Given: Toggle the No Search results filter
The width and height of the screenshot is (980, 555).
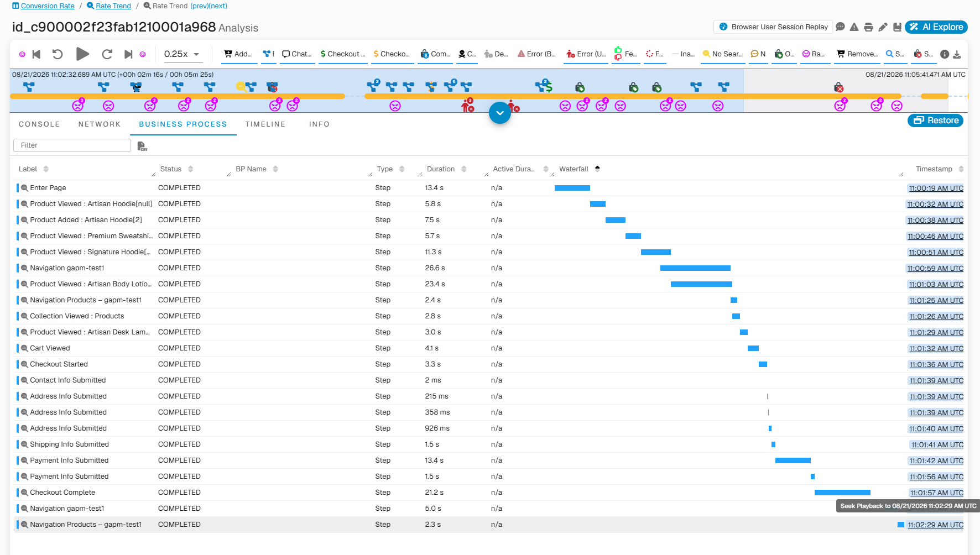Looking at the screenshot, I should pyautogui.click(x=723, y=54).
